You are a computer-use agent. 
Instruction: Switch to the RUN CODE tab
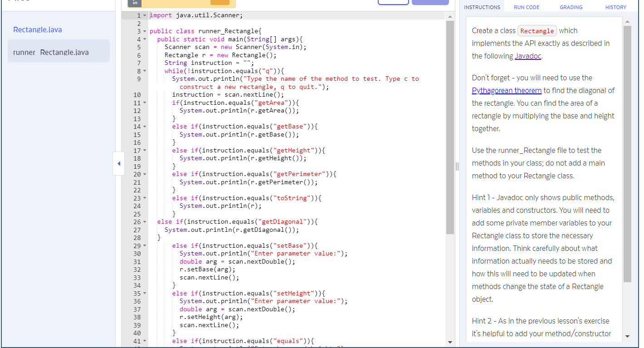tap(526, 7)
